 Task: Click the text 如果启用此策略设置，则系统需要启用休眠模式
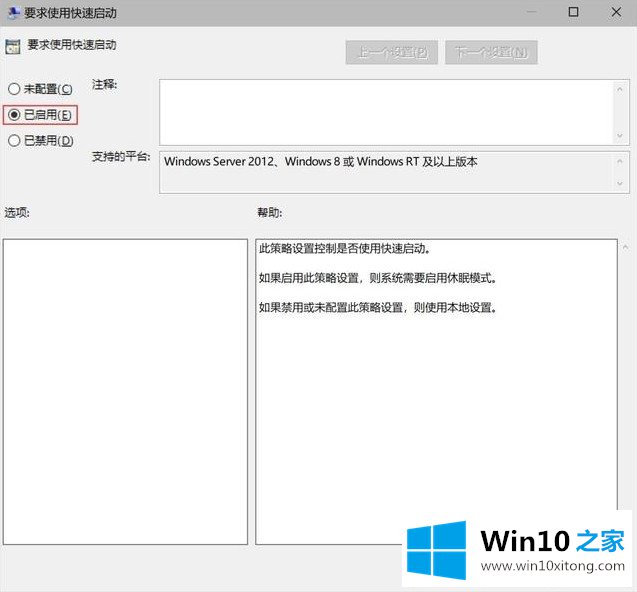point(377,278)
